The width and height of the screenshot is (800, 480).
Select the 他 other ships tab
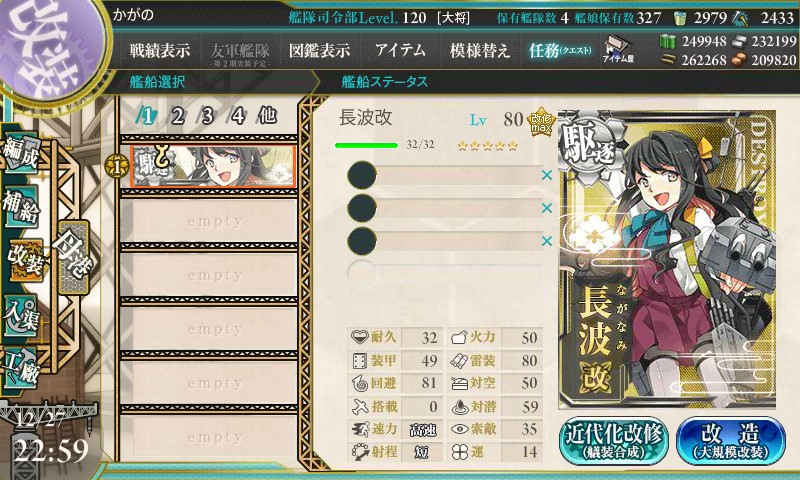(x=267, y=116)
